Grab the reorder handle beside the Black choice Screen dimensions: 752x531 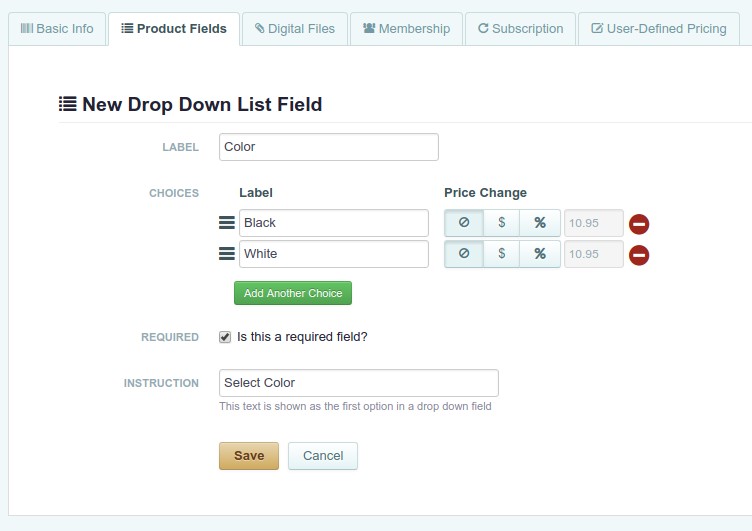(227, 223)
